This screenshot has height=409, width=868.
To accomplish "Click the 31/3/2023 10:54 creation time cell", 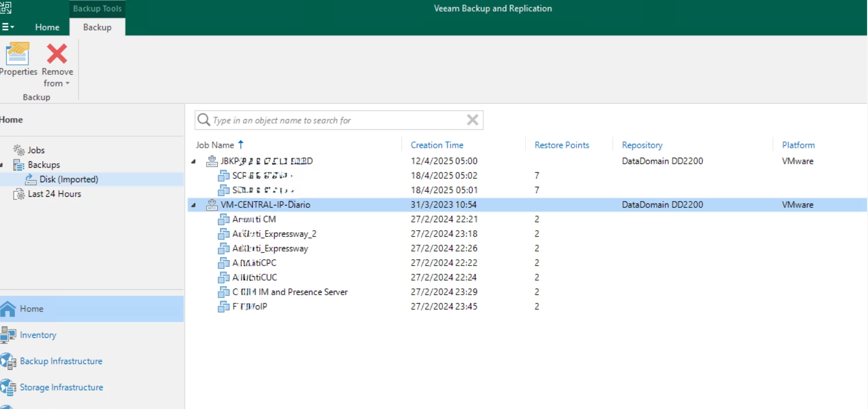I will click(x=443, y=204).
